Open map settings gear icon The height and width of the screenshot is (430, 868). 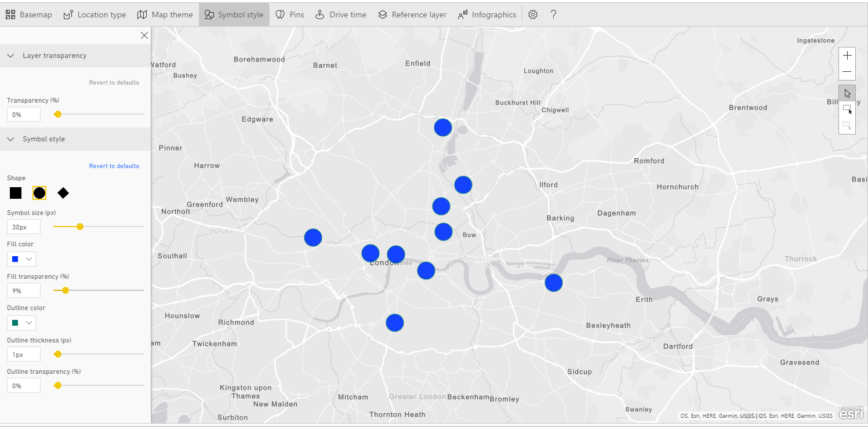(x=533, y=14)
